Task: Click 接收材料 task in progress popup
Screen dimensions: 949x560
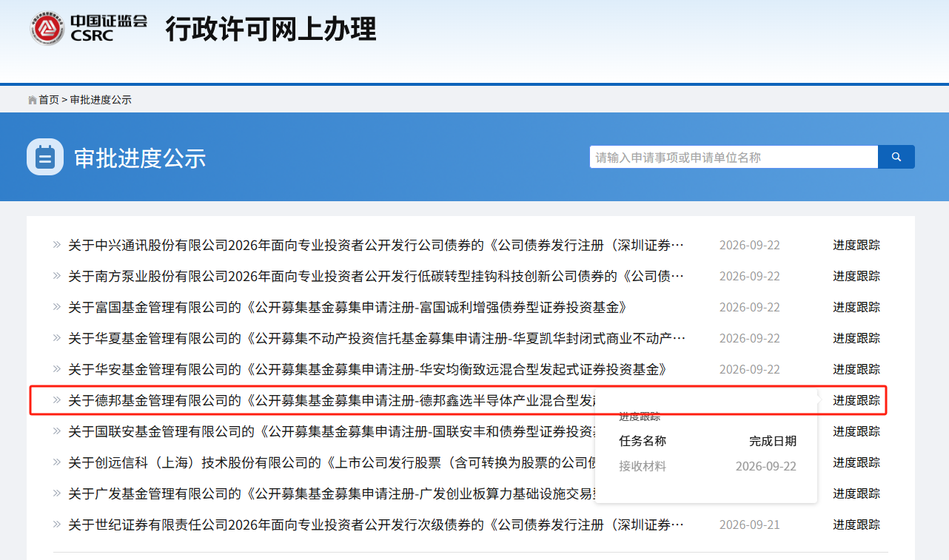Action: point(643,466)
